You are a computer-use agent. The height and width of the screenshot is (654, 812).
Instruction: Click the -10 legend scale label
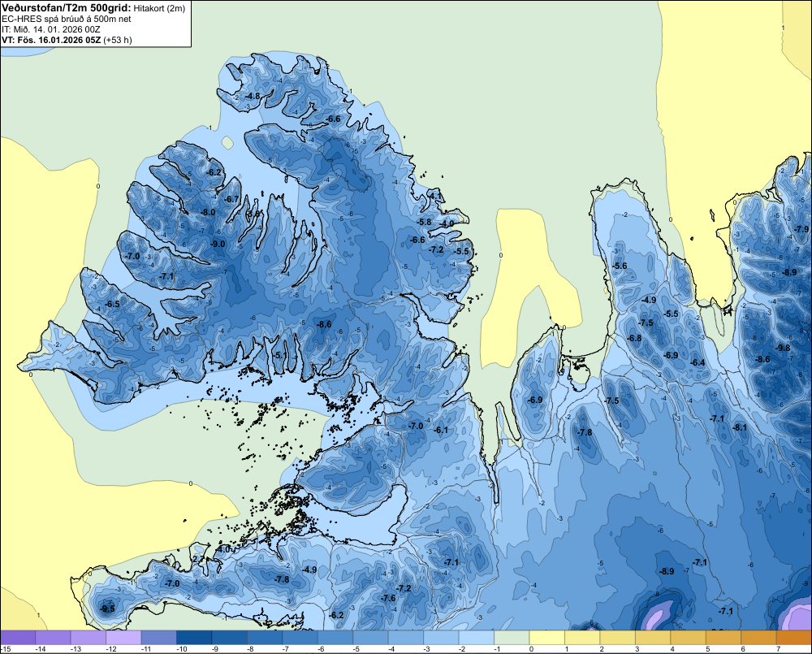click(181, 649)
